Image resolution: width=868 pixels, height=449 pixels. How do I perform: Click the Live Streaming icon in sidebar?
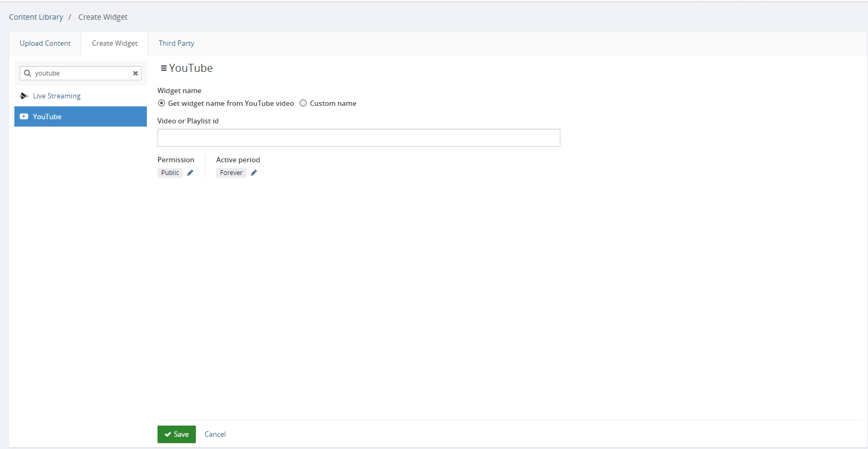pos(24,96)
